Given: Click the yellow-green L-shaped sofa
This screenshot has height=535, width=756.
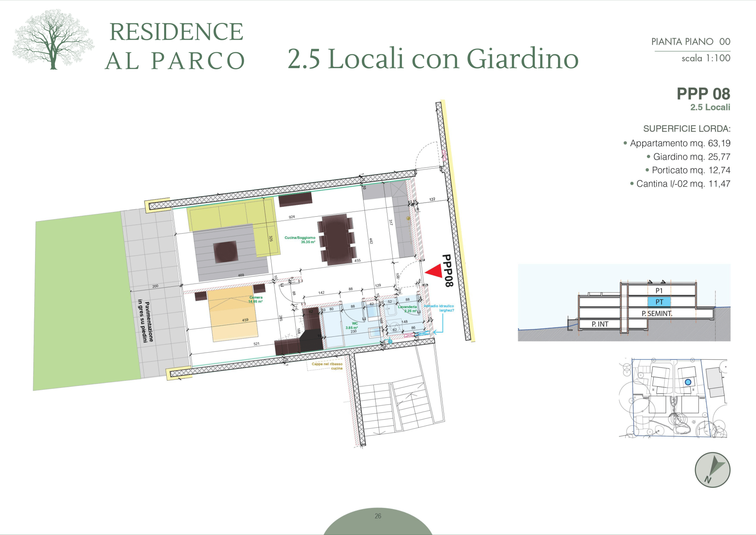Looking at the screenshot, I should pos(232,215).
